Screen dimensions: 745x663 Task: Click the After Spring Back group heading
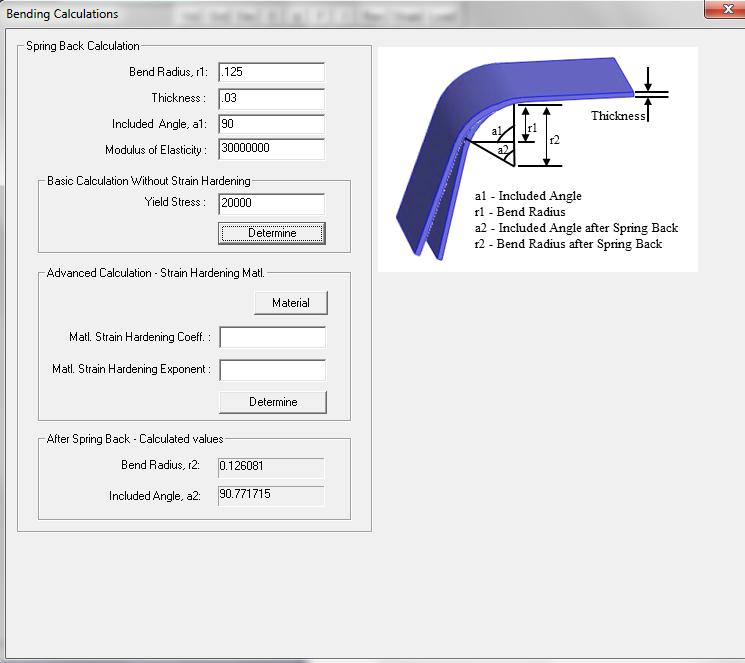[x=135, y=439]
